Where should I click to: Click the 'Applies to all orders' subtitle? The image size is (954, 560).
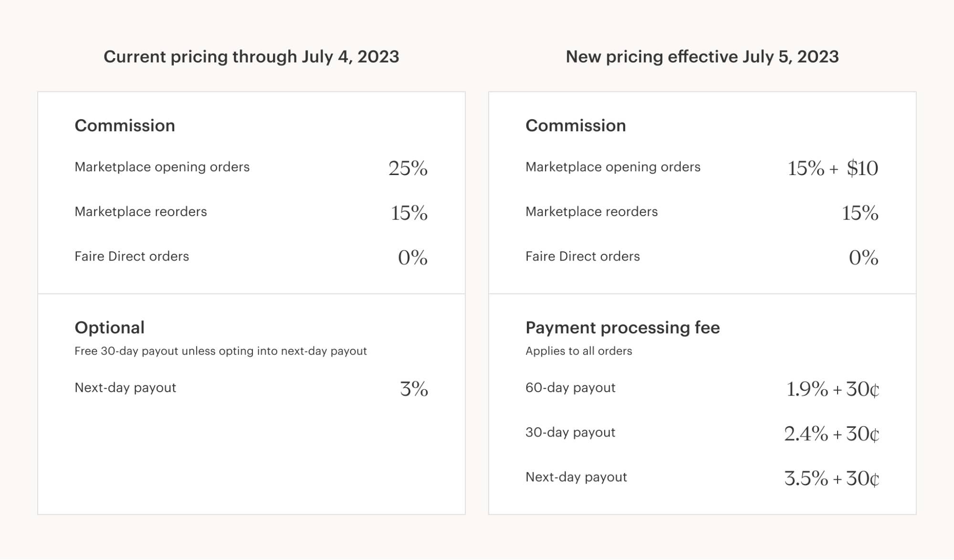[578, 351]
